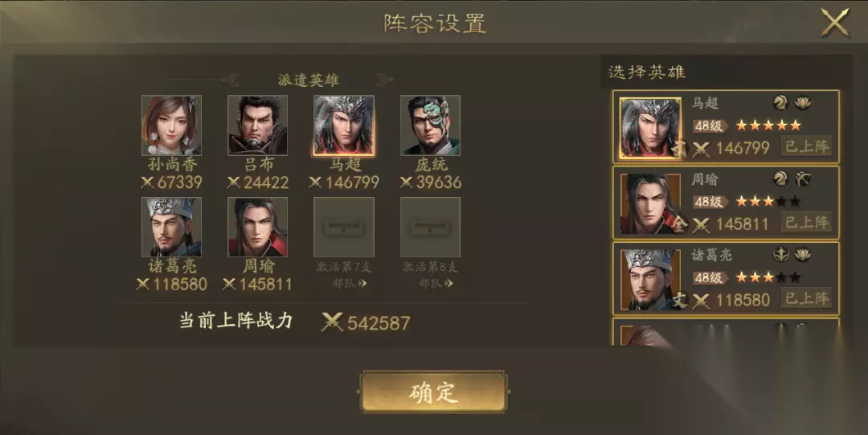The image size is (868, 435).
Task: Select 庞统 portrait with green eye mask
Action: (x=430, y=125)
